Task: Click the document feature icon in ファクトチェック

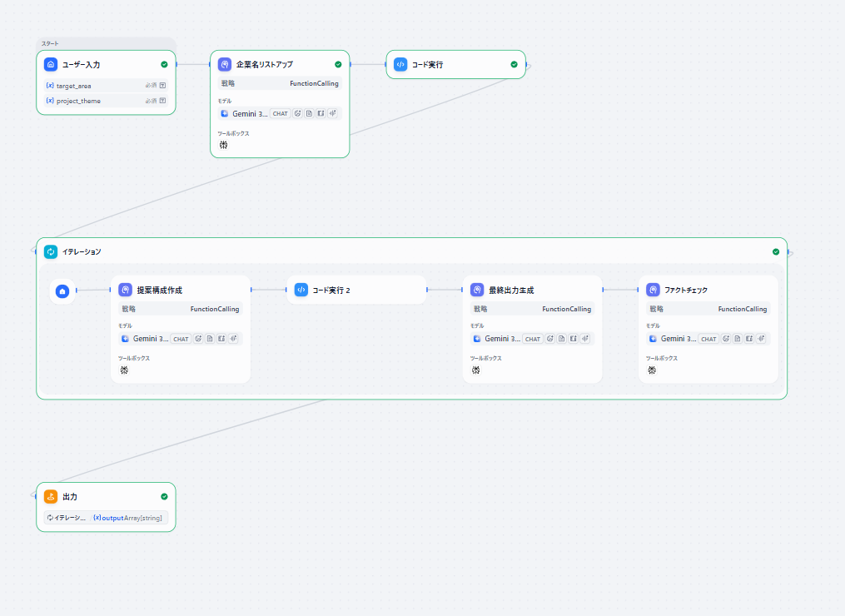Action: point(738,339)
